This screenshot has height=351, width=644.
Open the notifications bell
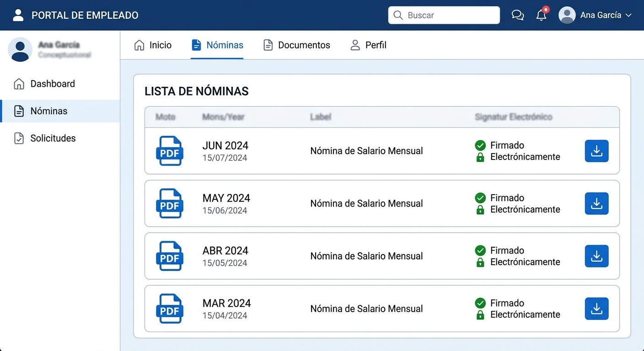coord(542,15)
